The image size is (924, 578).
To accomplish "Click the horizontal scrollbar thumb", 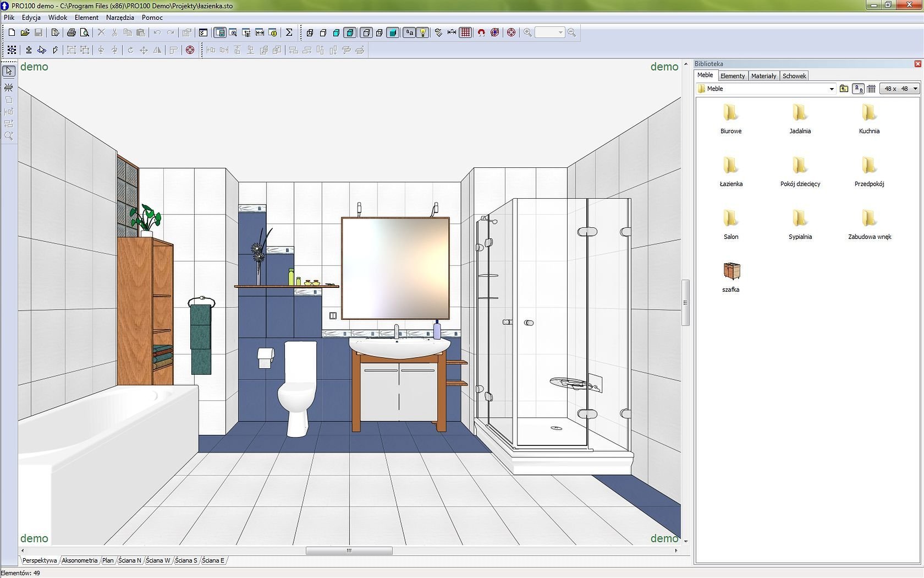I will [349, 550].
